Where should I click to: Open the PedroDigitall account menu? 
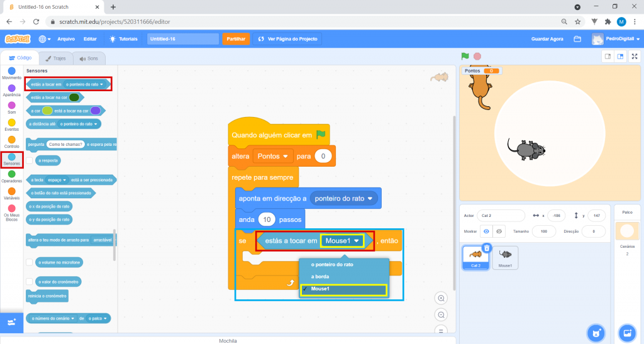tap(616, 39)
